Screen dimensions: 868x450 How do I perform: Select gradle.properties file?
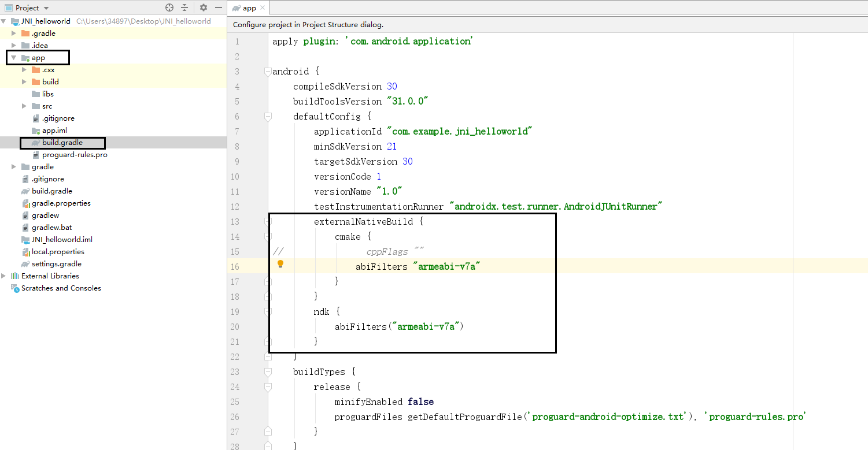click(x=61, y=203)
